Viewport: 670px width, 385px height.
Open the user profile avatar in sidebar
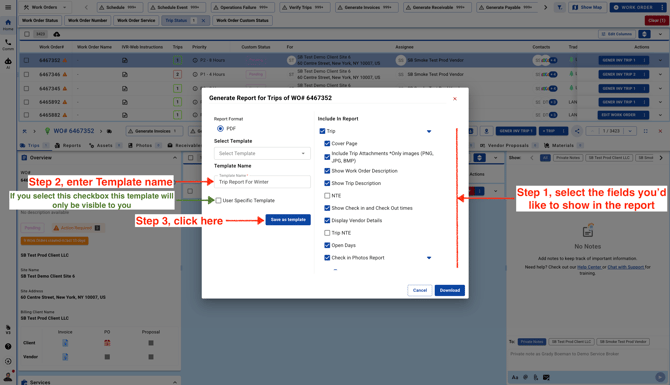click(x=8, y=376)
